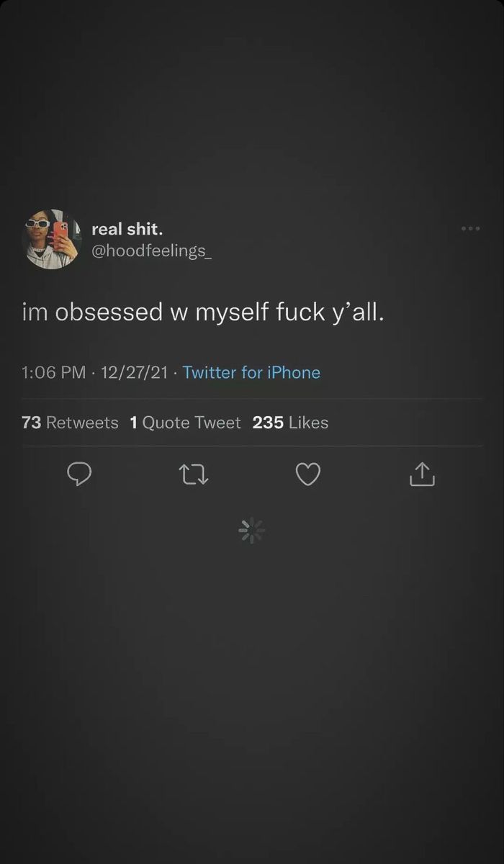View the 73 Retweets list

70,423
